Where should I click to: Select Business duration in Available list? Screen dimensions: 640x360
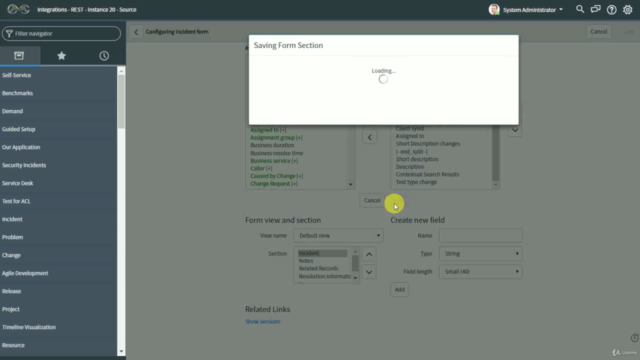[272, 145]
